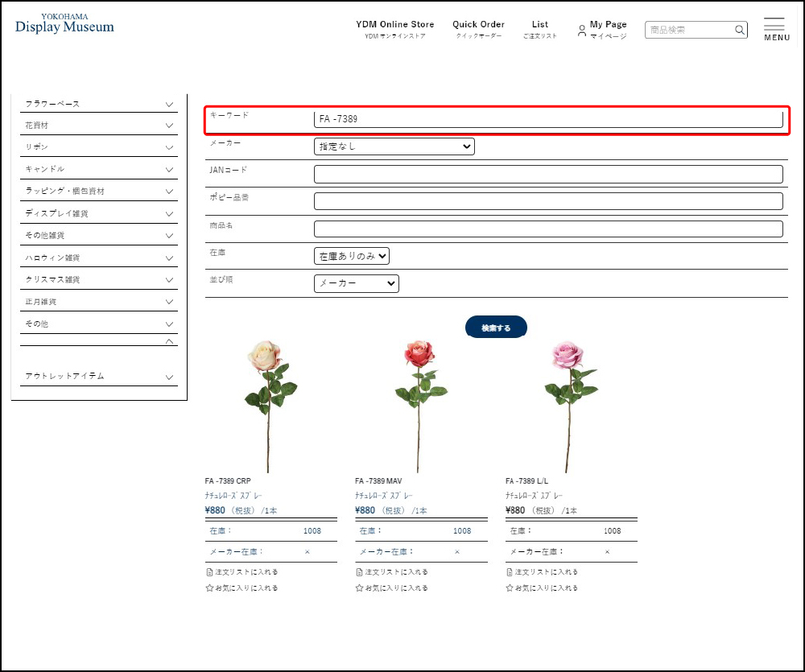The image size is (805, 672).
Task: Click the キーワード input field containing FA-7389
Action: coord(547,119)
